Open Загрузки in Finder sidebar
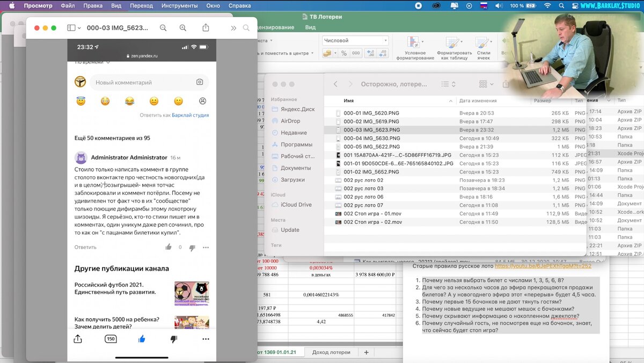The width and height of the screenshot is (644, 363). coord(292,180)
